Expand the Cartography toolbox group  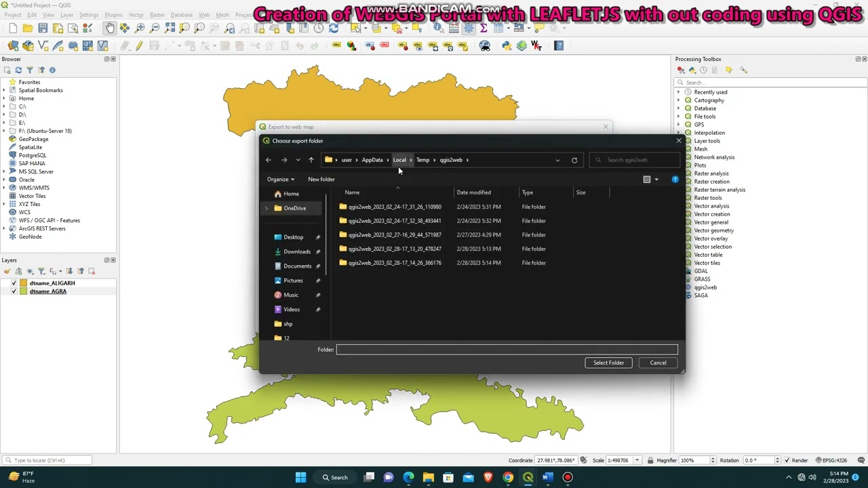(x=678, y=100)
